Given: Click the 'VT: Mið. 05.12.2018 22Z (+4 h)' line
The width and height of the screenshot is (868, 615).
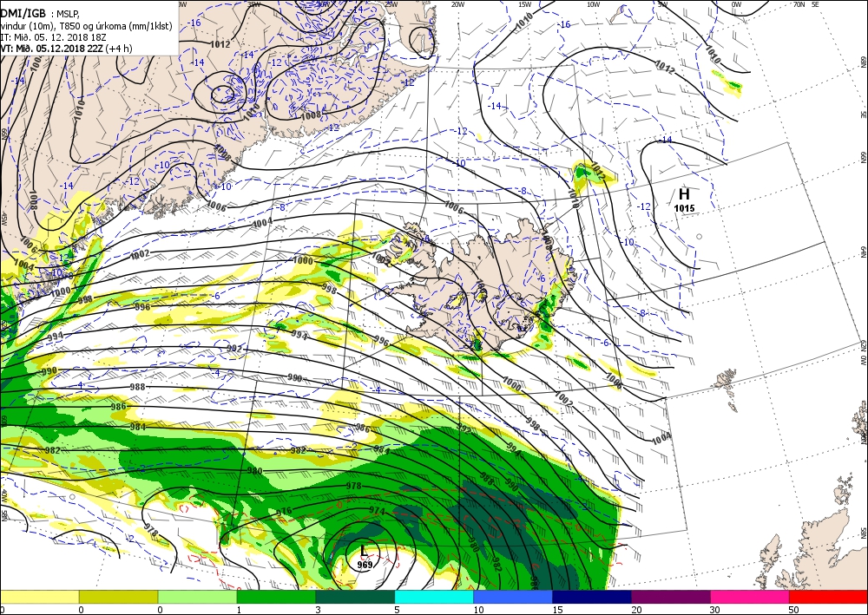Looking at the screenshot, I should [x=65, y=48].
